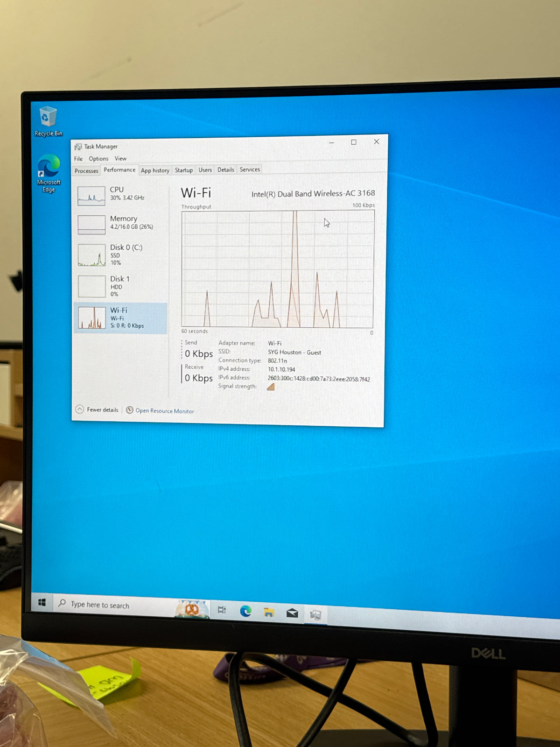Switch to the Processes tab

[86, 171]
